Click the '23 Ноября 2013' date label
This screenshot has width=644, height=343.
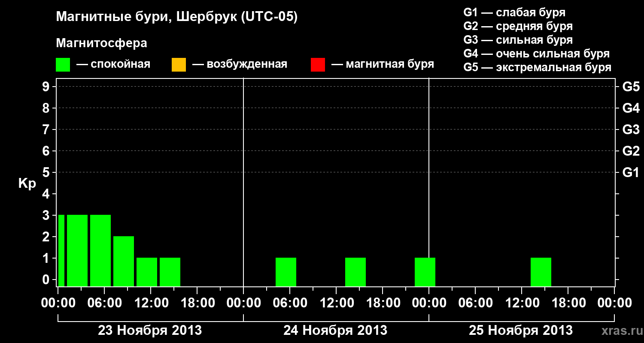pos(150,330)
